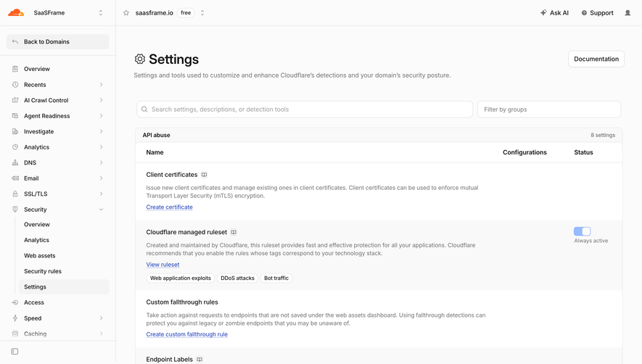Click the Investigate sidebar icon

[15, 131]
